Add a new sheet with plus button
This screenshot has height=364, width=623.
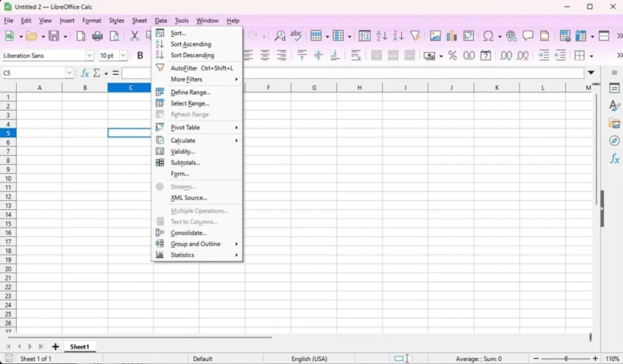point(55,347)
